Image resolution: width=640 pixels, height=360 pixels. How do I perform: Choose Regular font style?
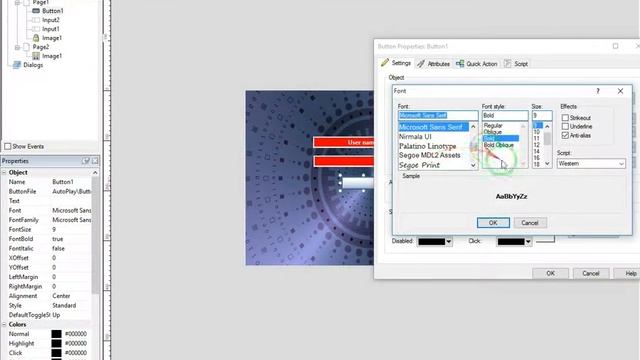pos(493,126)
